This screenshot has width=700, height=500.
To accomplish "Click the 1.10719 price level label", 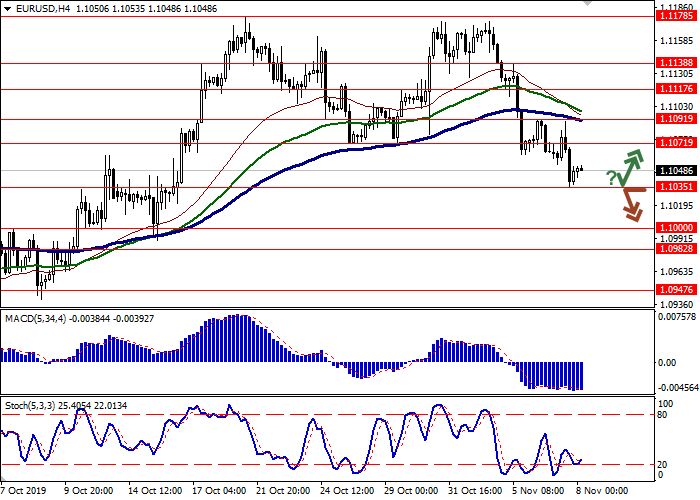I will pyautogui.click(x=675, y=142).
